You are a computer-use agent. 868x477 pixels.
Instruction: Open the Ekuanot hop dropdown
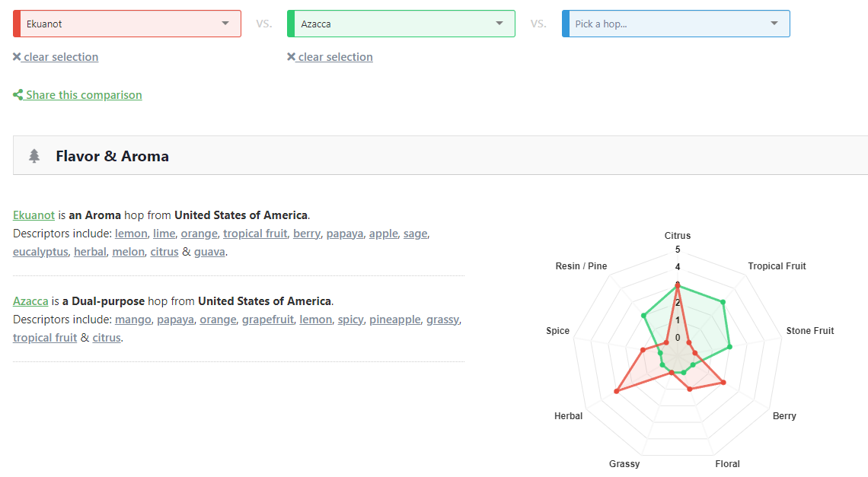pyautogui.click(x=127, y=24)
